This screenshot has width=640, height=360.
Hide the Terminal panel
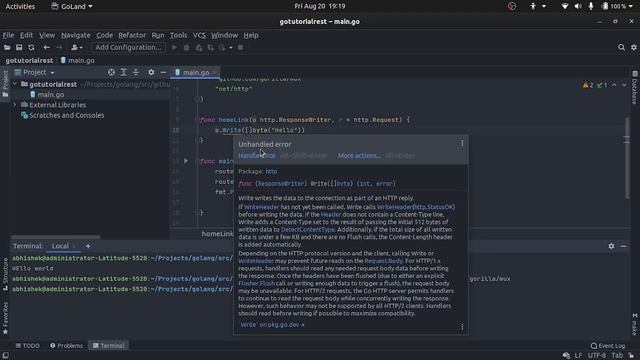click(624, 246)
